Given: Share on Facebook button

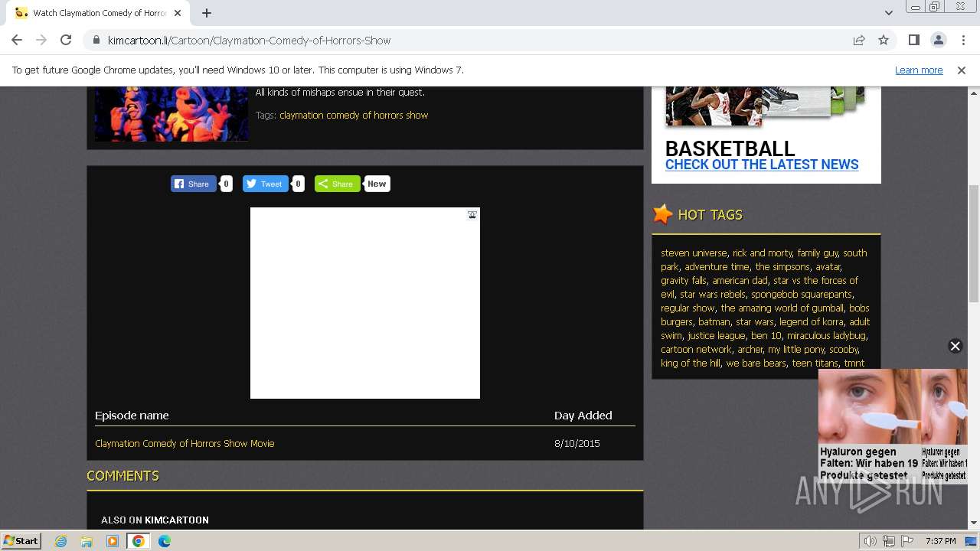Looking at the screenshot, I should pos(193,184).
